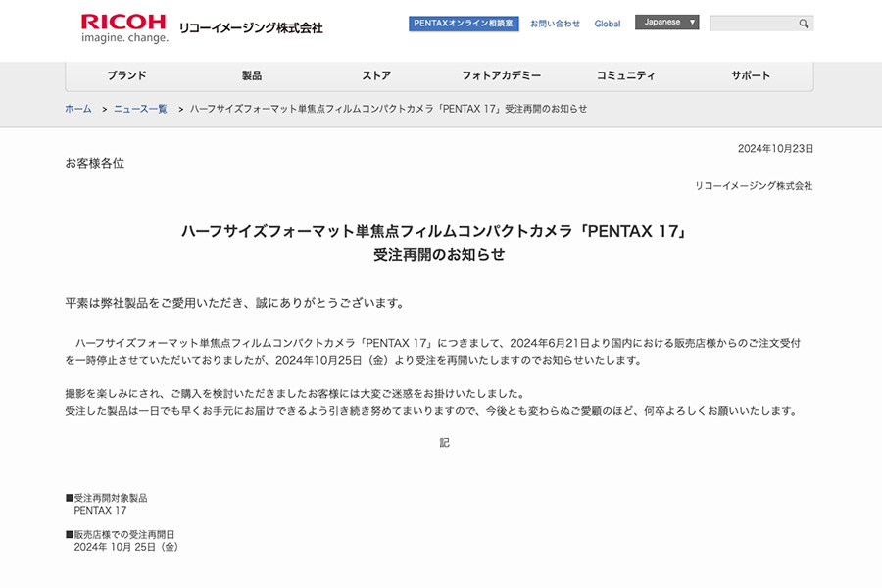
Task: Click the ■販売店様での受注再開日 heading
Action: click(x=120, y=534)
